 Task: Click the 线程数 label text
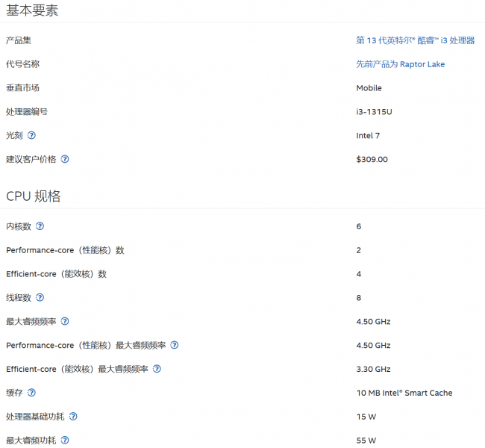point(19,298)
